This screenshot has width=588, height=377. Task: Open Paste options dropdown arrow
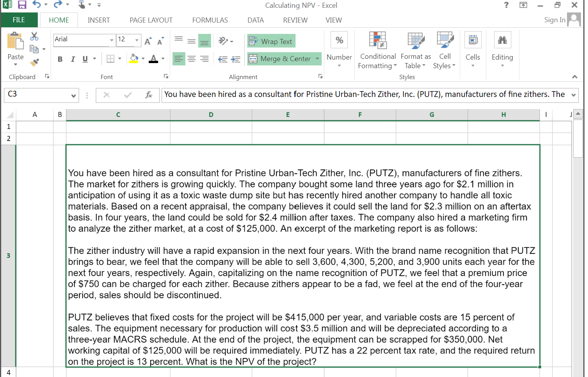tap(16, 64)
